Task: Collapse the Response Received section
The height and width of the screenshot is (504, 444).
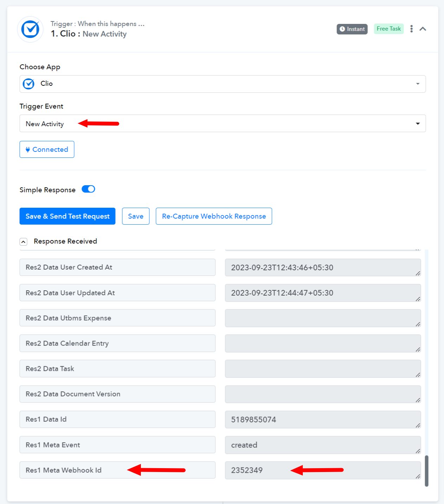Action: pyautogui.click(x=24, y=242)
